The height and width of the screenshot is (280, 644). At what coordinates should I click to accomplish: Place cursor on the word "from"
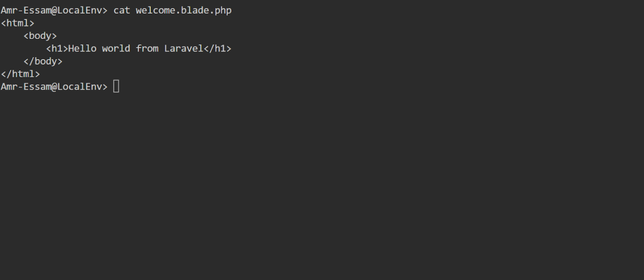[x=147, y=49]
